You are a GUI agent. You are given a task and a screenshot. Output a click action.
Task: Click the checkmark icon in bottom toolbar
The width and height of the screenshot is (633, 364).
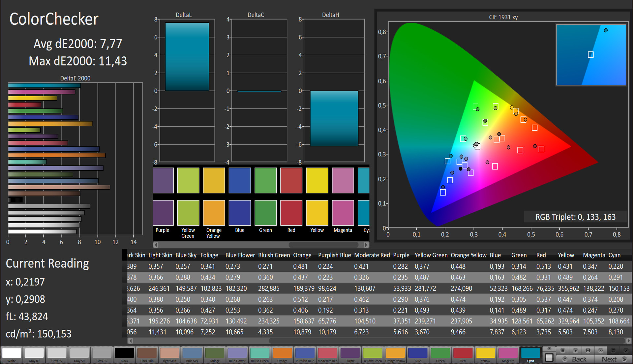pos(625,350)
